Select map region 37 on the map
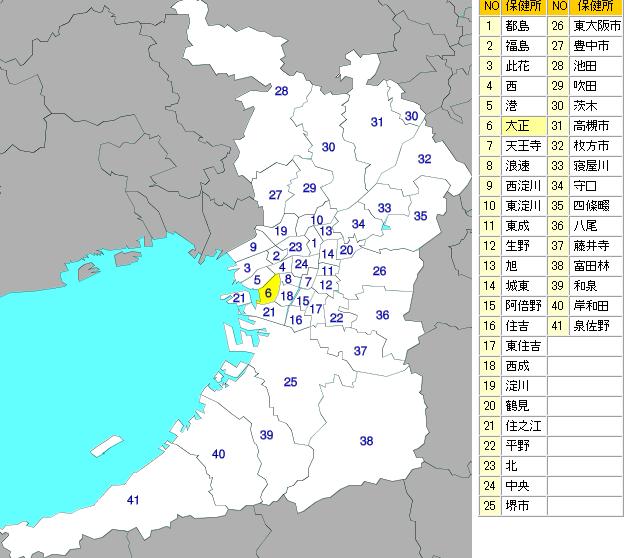This screenshot has height=558, width=629. pyautogui.click(x=360, y=351)
